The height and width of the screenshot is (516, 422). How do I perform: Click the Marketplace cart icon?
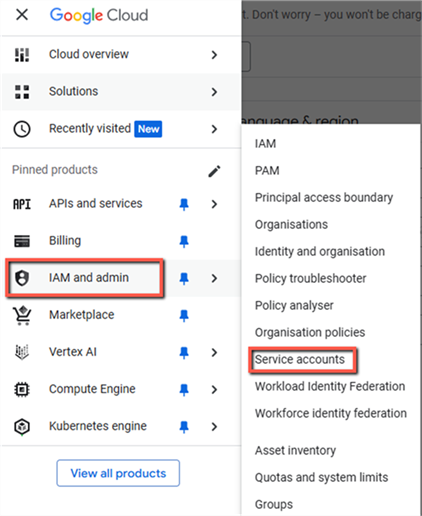(22, 315)
